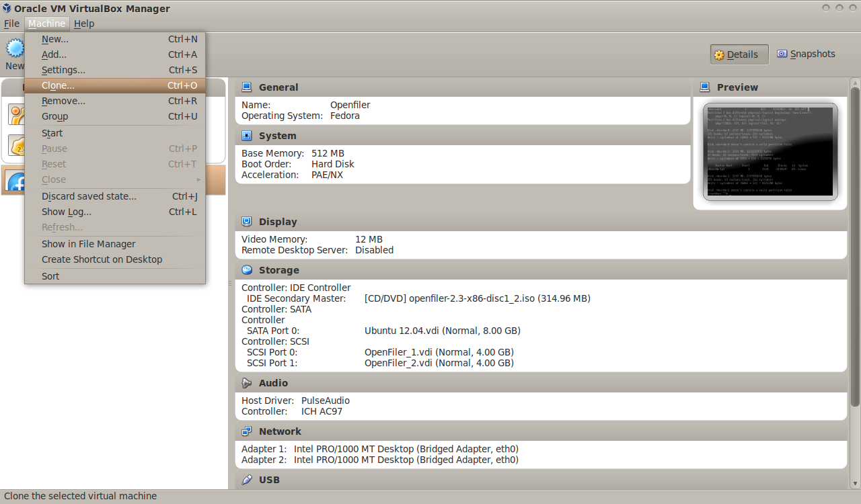Click the "Adapter 2:" network line
Screen dimensions: 861x504
[380, 460]
